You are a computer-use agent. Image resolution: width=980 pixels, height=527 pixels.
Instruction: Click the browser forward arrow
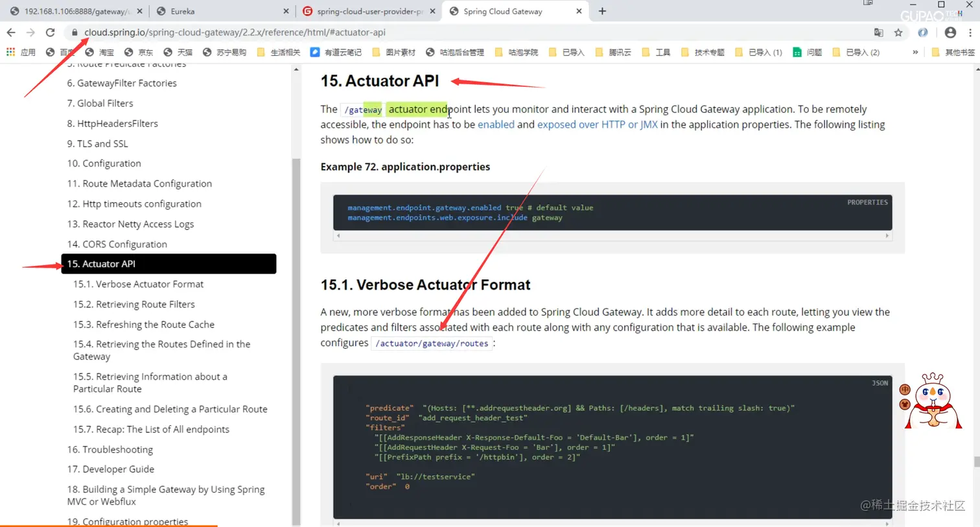point(30,32)
